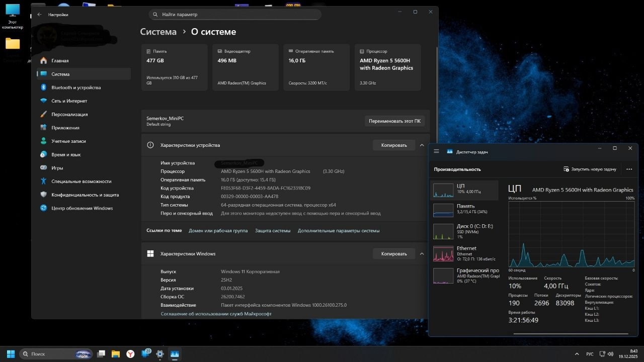644x362 pixels.
Task: Collapse the 'Характеристики устройства' section
Action: [x=422, y=145]
